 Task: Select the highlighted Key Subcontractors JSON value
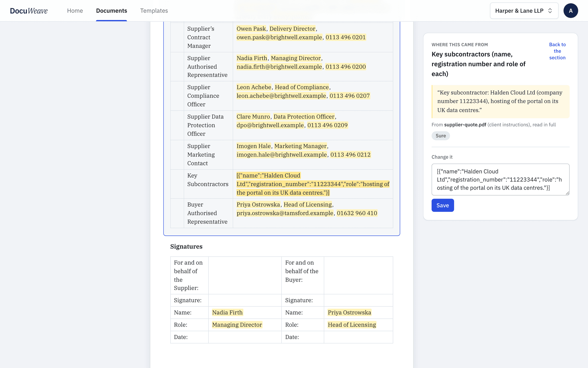click(x=313, y=184)
